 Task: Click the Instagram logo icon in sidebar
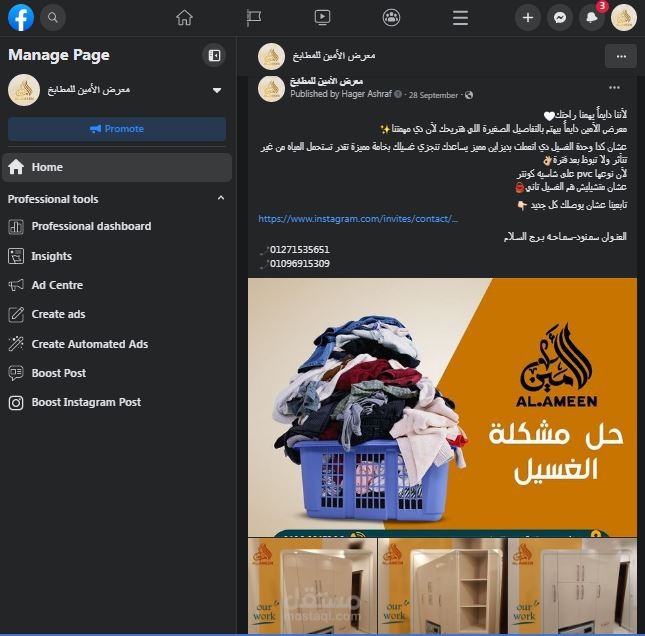pos(16,402)
